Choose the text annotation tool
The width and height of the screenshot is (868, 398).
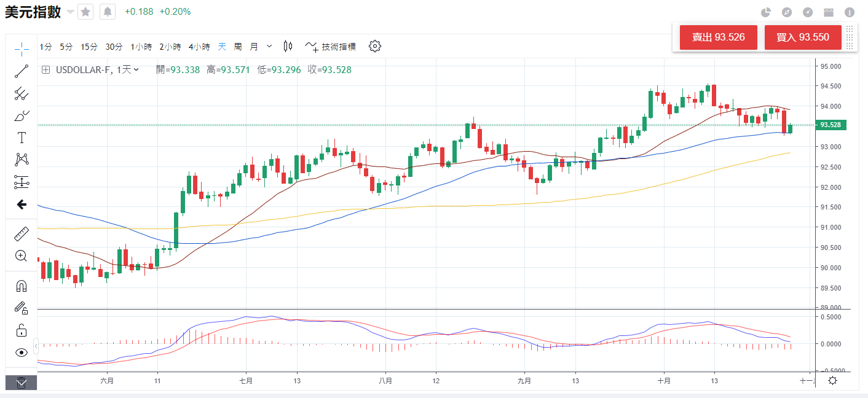coord(22,138)
